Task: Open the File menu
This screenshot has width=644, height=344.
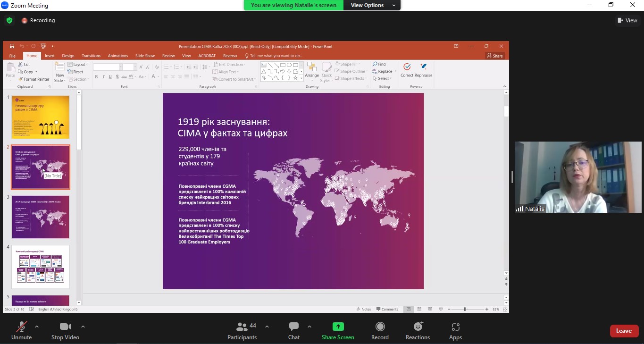Action: (12, 56)
